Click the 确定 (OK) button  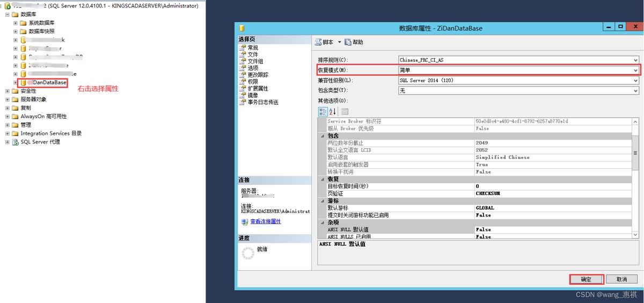point(586,279)
